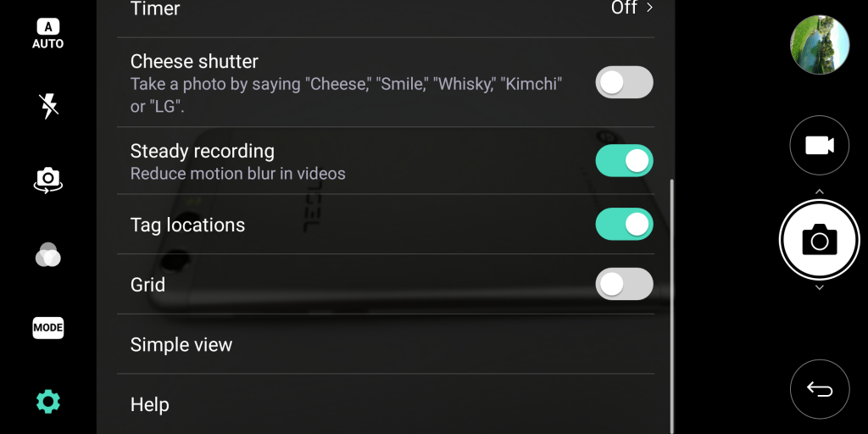Open the last photo gallery thumbnail
868x434 pixels.
click(x=819, y=45)
